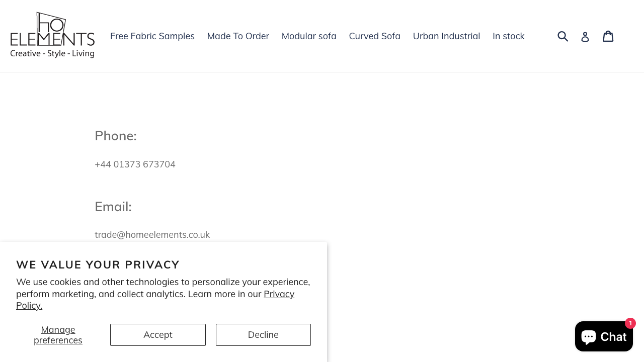Click the Email: heading

click(x=113, y=207)
